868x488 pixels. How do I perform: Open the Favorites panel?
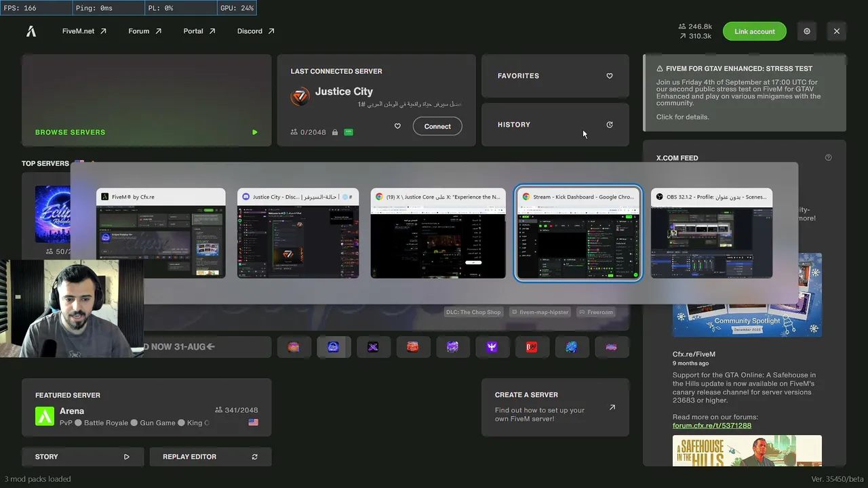[555, 76]
